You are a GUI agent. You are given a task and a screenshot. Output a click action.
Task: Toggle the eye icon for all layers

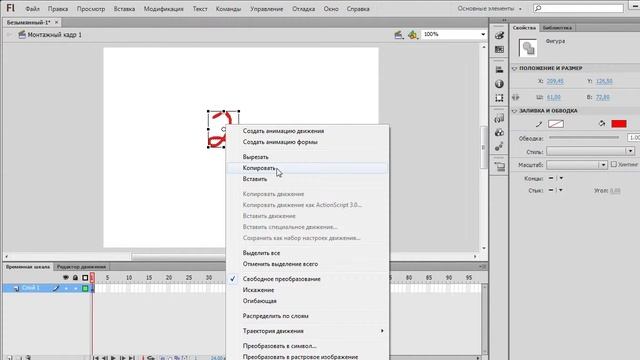coord(66,278)
